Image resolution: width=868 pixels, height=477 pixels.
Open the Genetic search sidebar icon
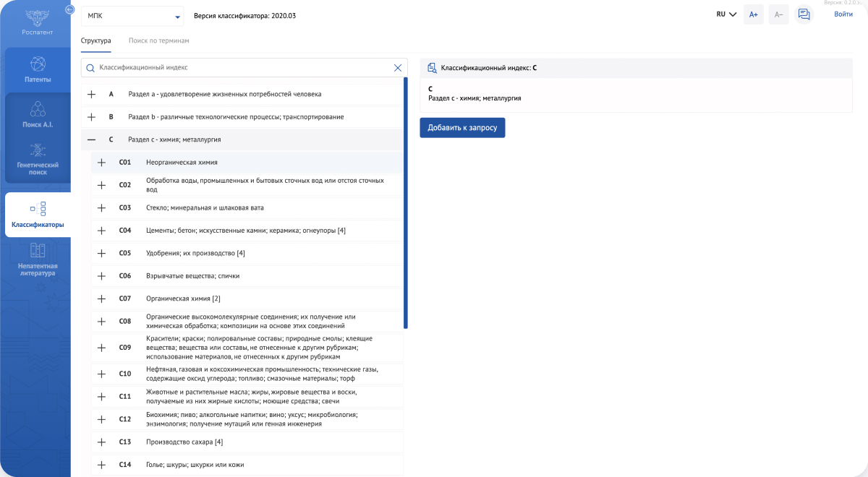(38, 150)
